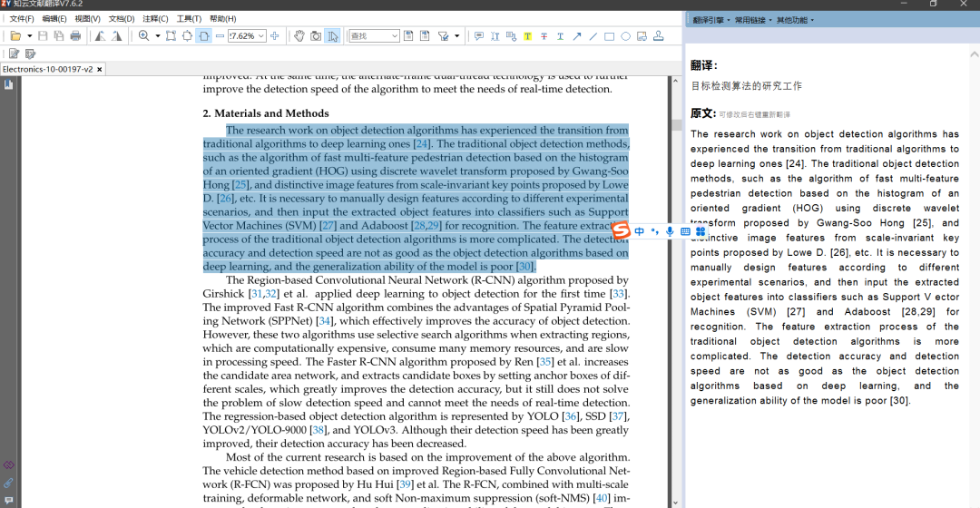Open comments panel icon in sidebar bottom
This screenshot has width=980, height=508.
coord(8,501)
